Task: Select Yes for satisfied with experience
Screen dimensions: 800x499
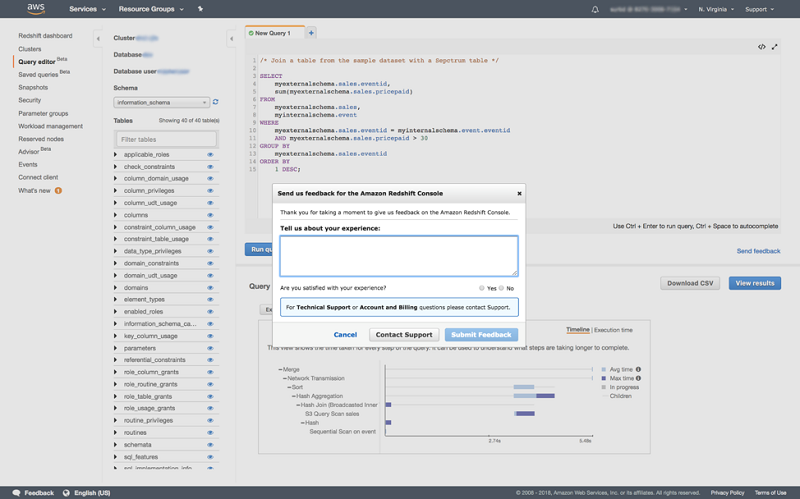Action: pos(482,288)
